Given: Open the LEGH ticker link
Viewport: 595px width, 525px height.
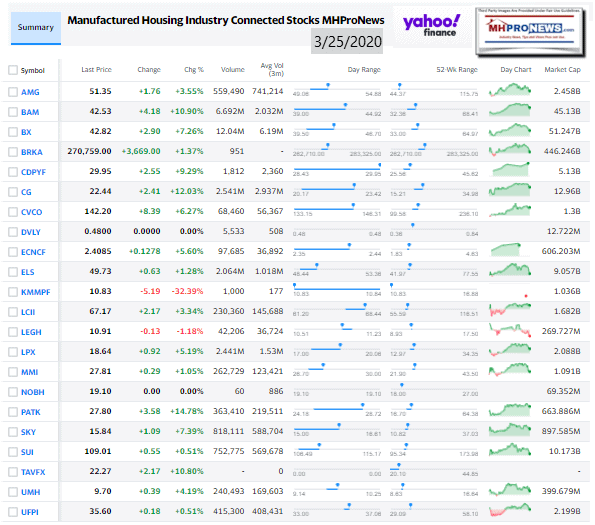Looking at the screenshot, I should click(31, 332).
